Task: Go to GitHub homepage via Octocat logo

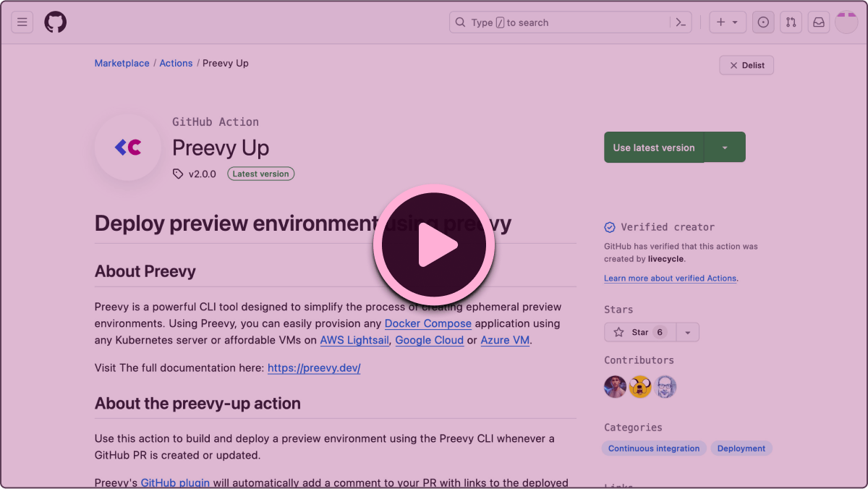Action: [x=56, y=22]
